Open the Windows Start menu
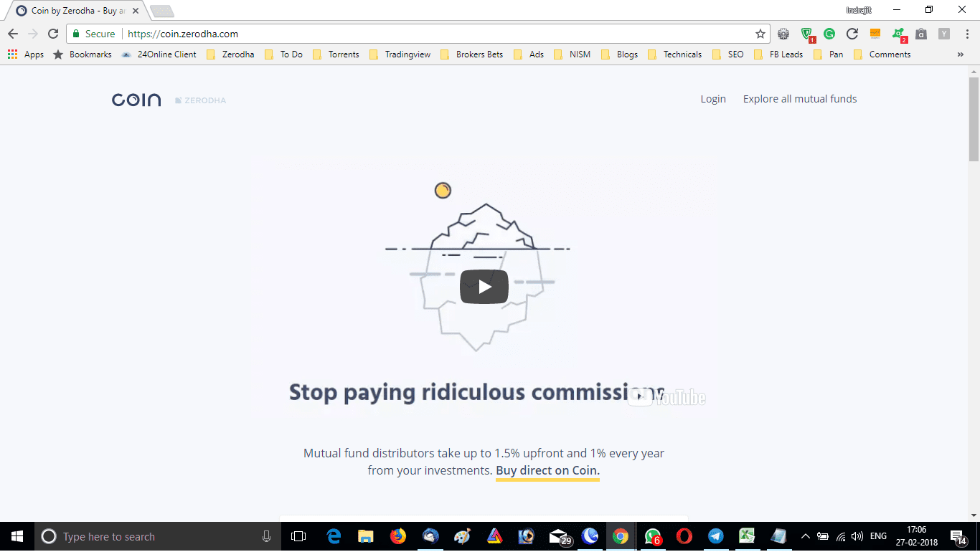Screen dimensions: 980x557 click(17, 536)
